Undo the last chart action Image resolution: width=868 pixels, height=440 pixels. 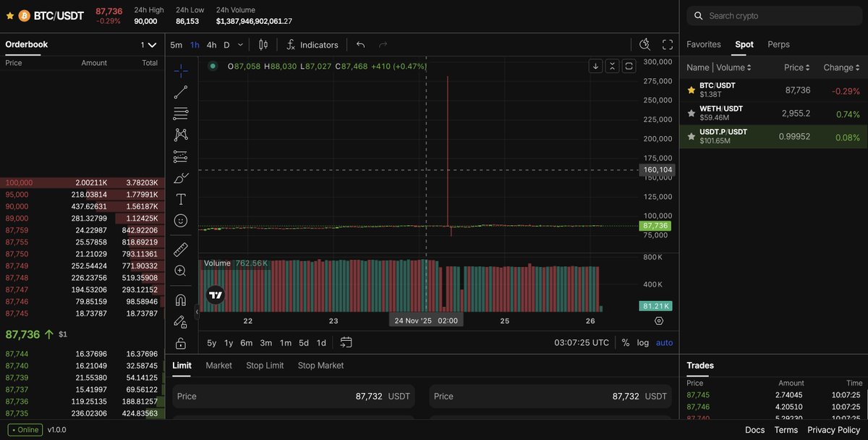click(360, 45)
